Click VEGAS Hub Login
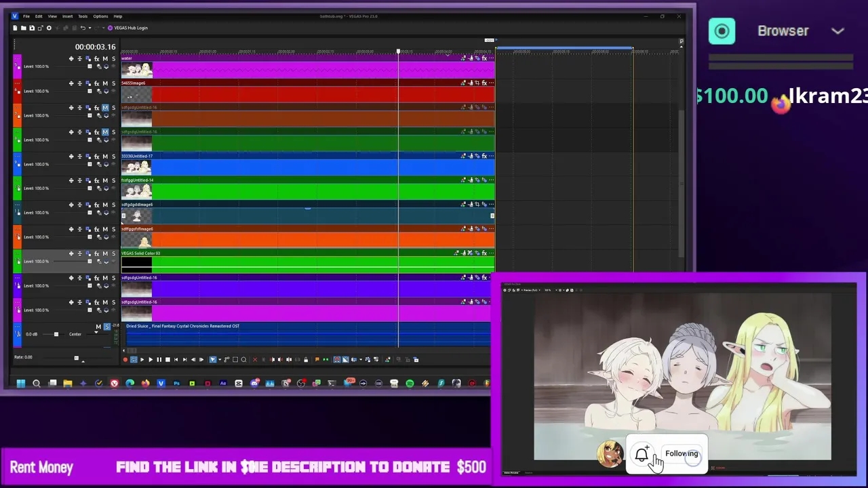 (132, 28)
